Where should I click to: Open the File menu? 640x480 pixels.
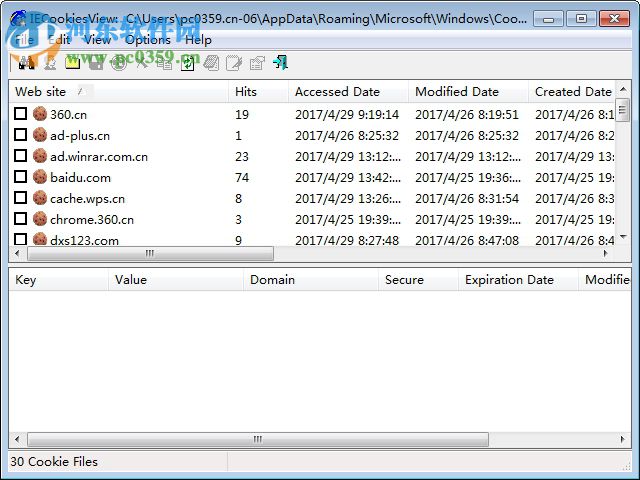24,40
